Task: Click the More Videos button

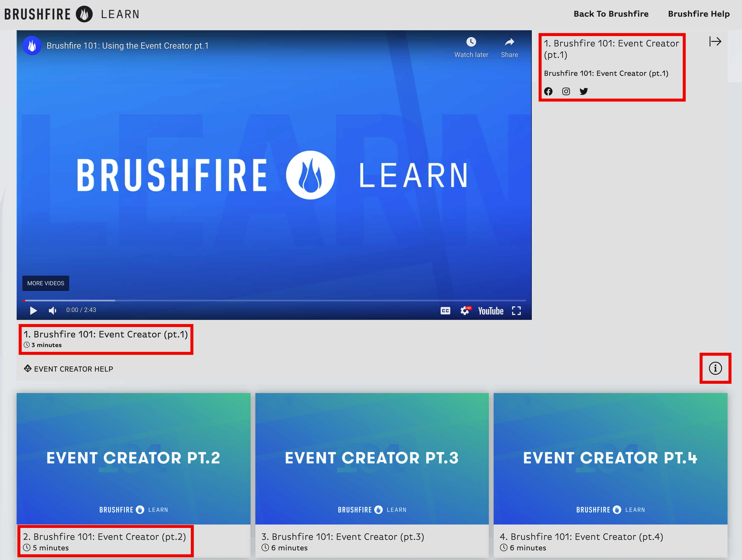Action: tap(46, 283)
